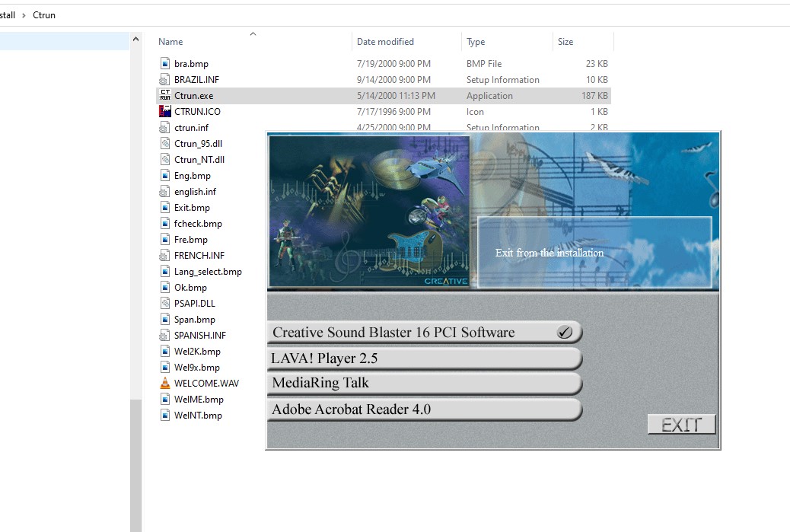Viewport: 790px width, 532px height.
Task: Select the CTRUN.ICO icon file
Action: click(164, 112)
